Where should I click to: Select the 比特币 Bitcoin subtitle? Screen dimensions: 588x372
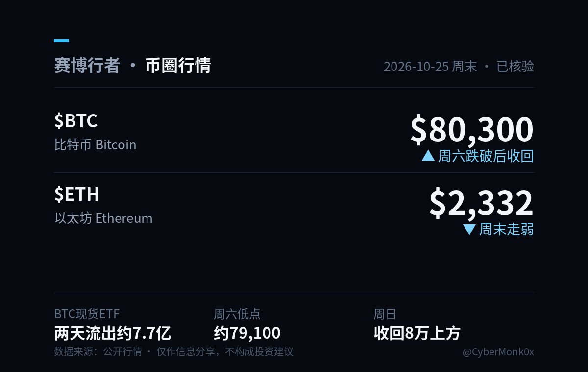tap(95, 145)
